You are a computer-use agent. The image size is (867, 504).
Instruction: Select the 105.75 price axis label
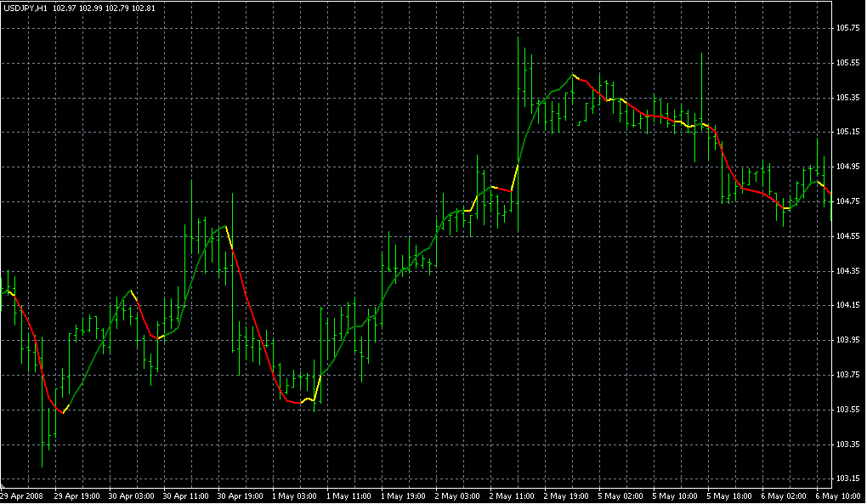coord(847,28)
